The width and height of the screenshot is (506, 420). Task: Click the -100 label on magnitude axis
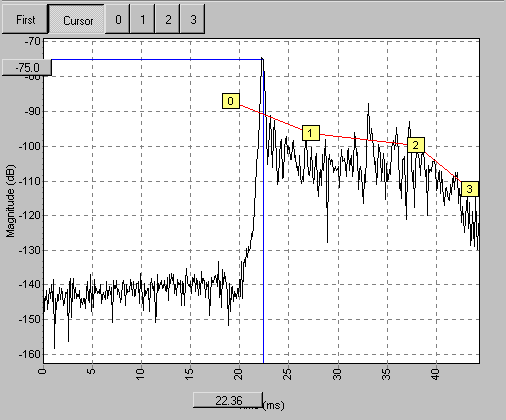coord(29,146)
